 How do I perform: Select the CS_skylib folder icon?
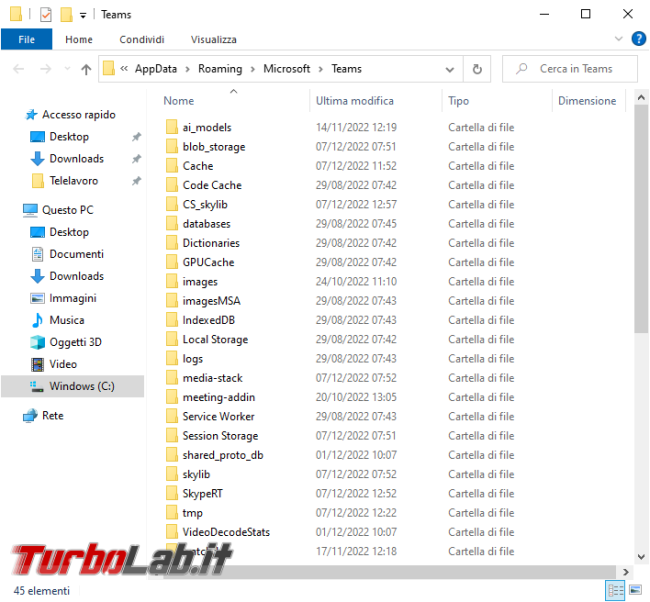[x=172, y=204]
